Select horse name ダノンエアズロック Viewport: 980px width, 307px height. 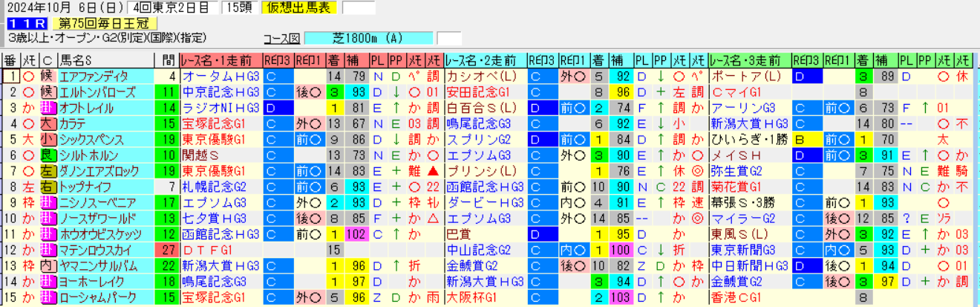pyautogui.click(x=106, y=170)
